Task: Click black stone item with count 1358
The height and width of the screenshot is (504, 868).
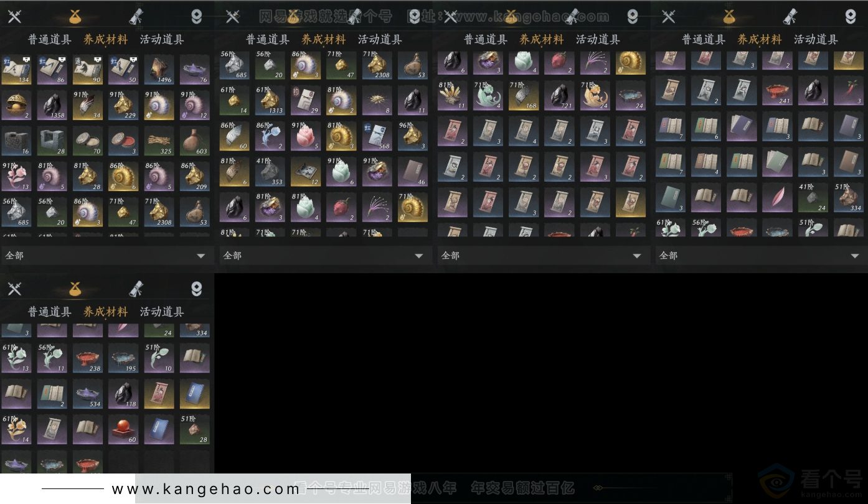Action: click(x=52, y=106)
